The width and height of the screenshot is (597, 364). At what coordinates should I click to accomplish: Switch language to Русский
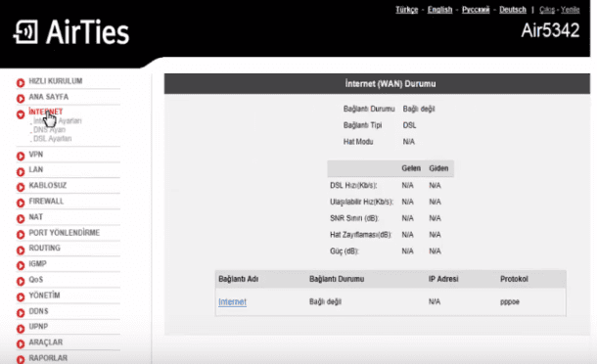pos(476,10)
